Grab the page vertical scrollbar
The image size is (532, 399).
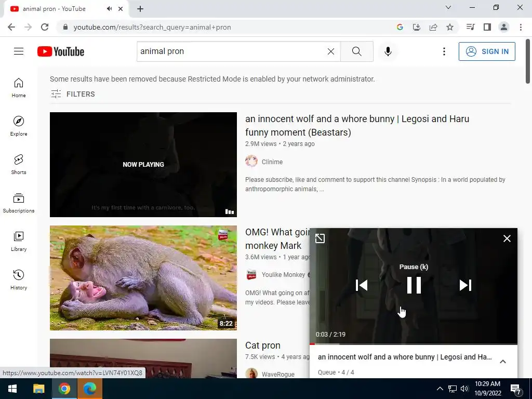[x=528, y=61]
